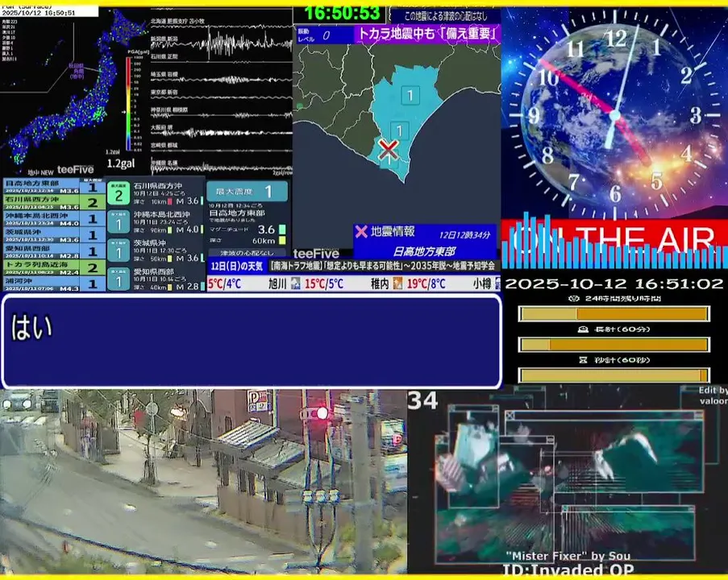Click the 東京都 新宿 seismograph trace
This screenshot has height=580, width=728.
pos(221,97)
